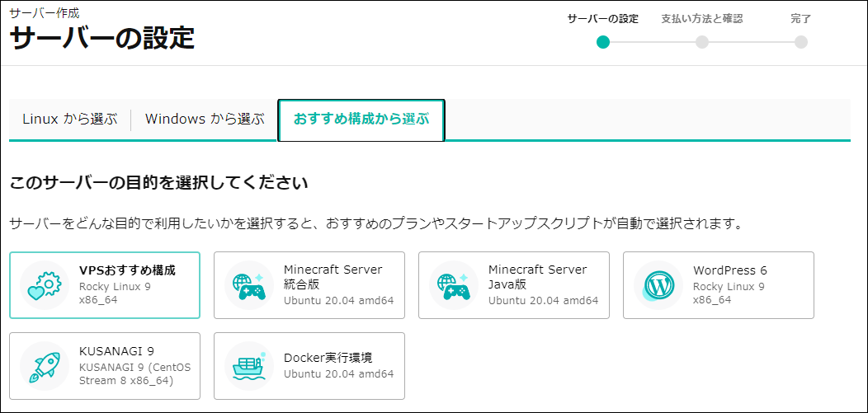Click the Docker ship icon
Image resolution: width=868 pixels, height=413 pixels.
[x=249, y=366]
